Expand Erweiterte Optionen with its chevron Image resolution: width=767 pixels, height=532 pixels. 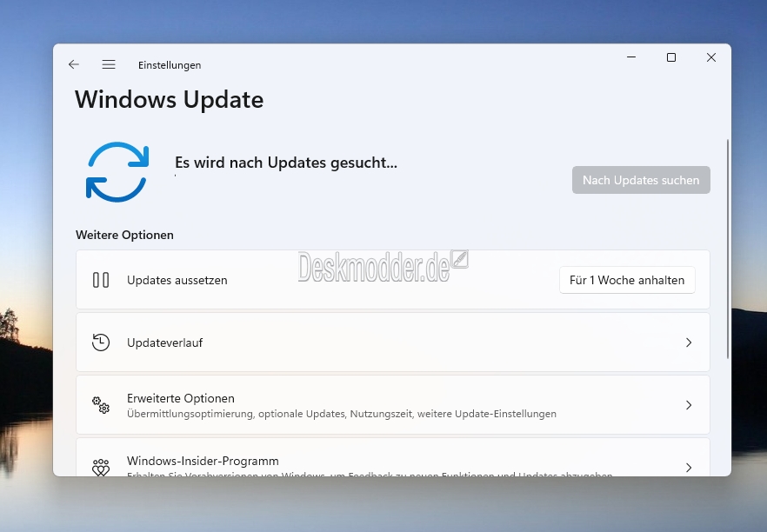pyautogui.click(x=689, y=405)
